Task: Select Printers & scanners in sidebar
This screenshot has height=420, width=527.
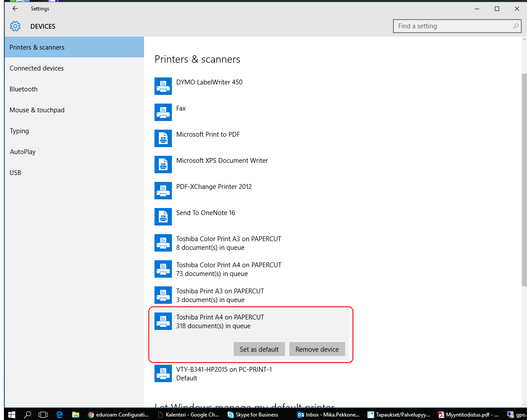Action: (74, 47)
